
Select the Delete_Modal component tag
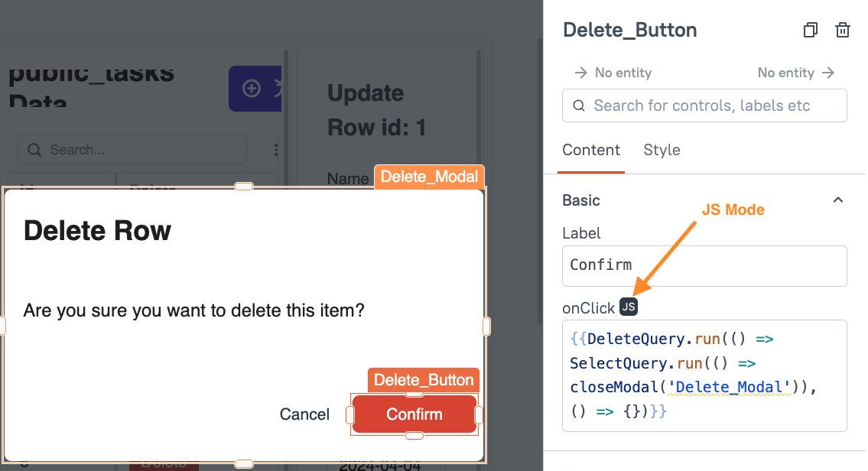(429, 177)
